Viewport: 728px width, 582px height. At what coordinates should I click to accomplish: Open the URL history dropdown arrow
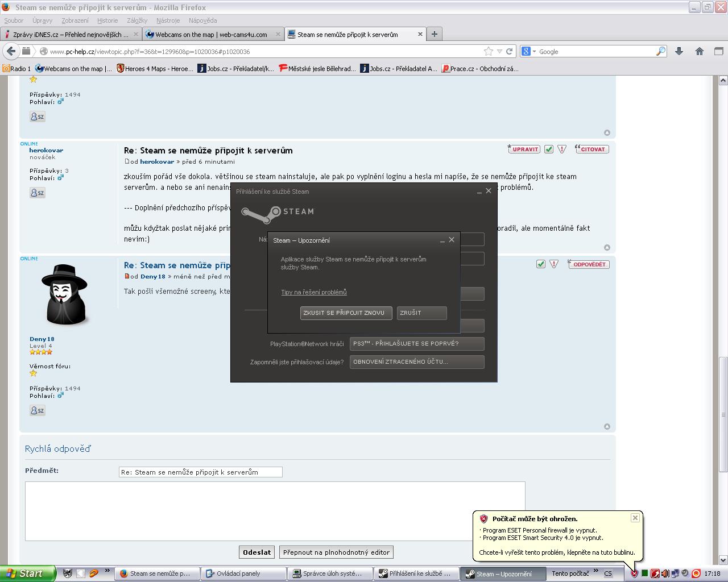coord(500,51)
